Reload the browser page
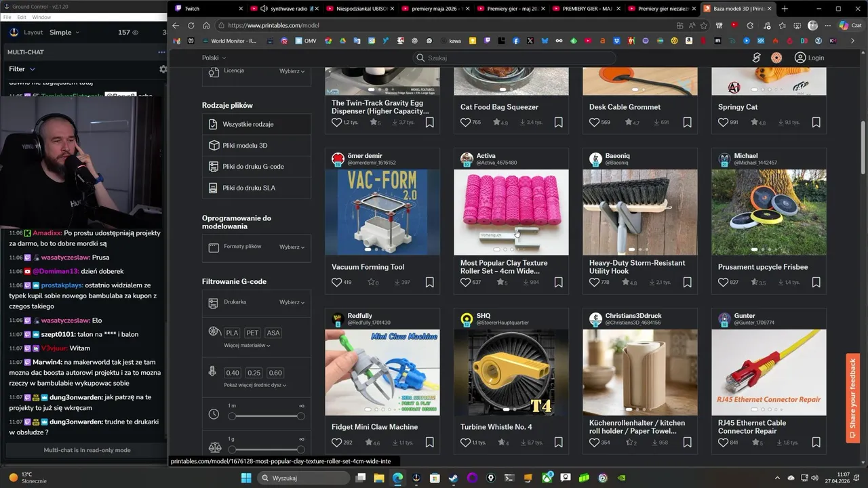868x488 pixels. click(191, 25)
